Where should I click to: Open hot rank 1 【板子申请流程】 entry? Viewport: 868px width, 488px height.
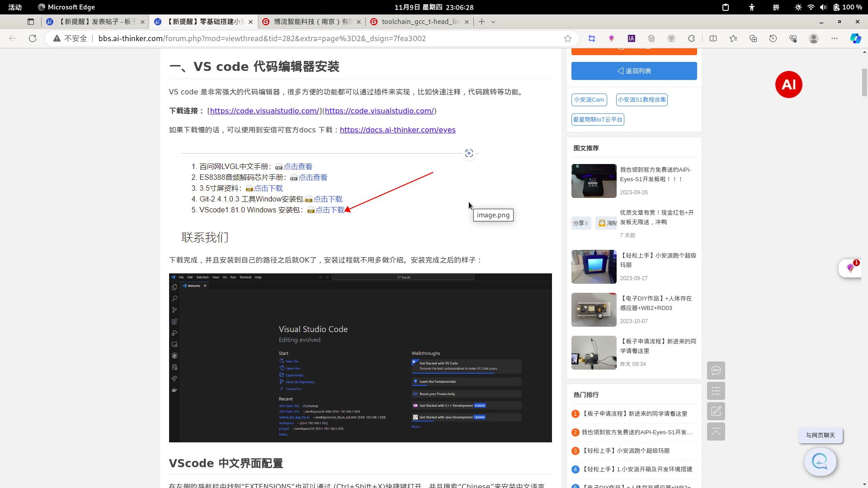(634, 414)
